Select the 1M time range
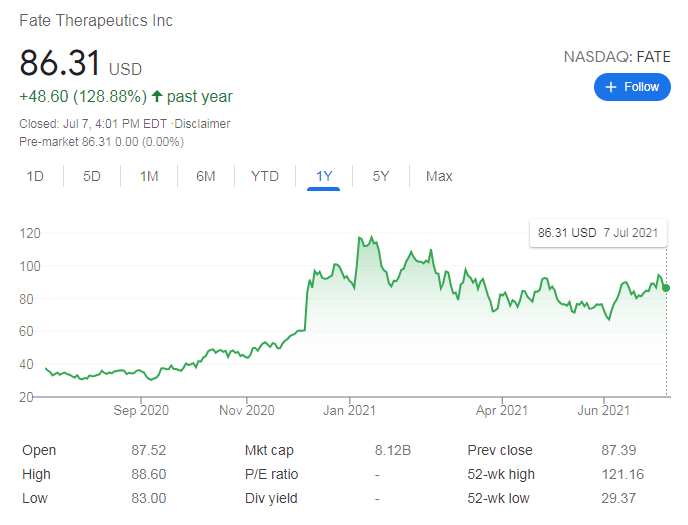This screenshot has width=688, height=525. coord(149,176)
